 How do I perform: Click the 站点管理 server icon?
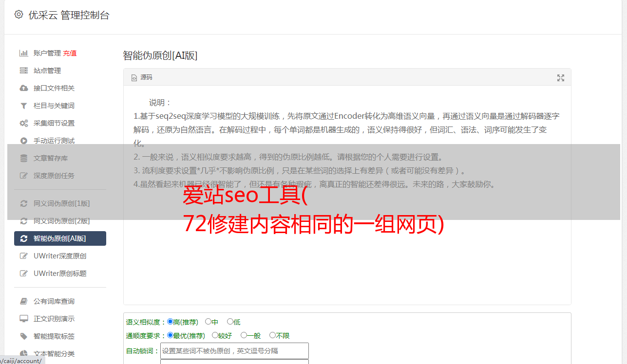(23, 71)
